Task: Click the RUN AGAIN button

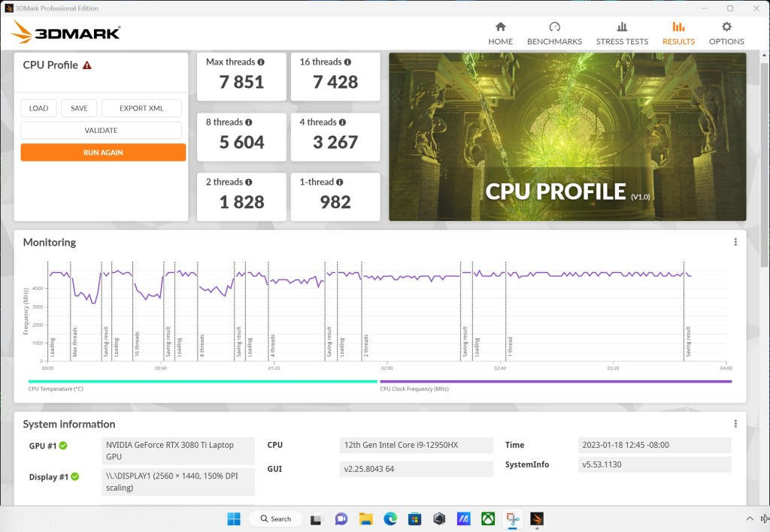Action: pyautogui.click(x=103, y=152)
